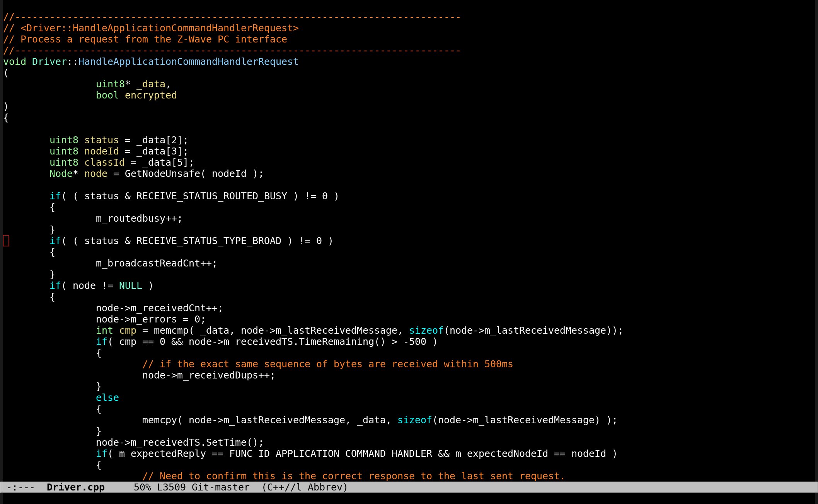Click the 'void' keyword in the function definition

click(x=15, y=62)
